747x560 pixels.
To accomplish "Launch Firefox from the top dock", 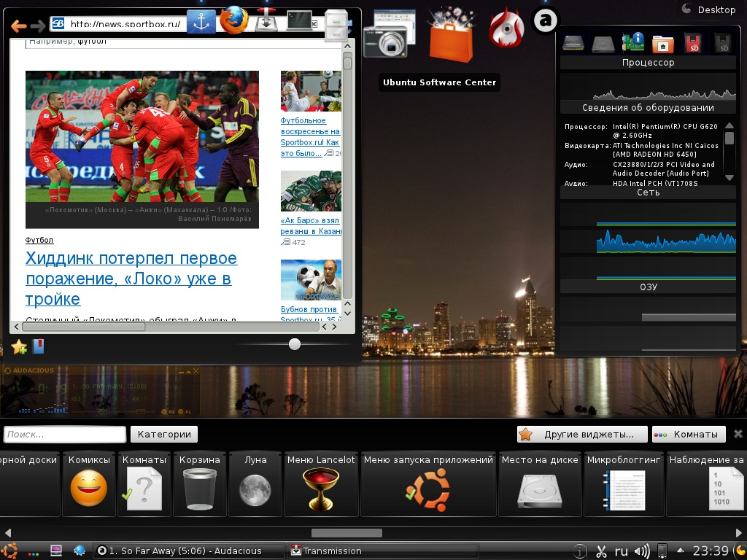I will 234,20.
